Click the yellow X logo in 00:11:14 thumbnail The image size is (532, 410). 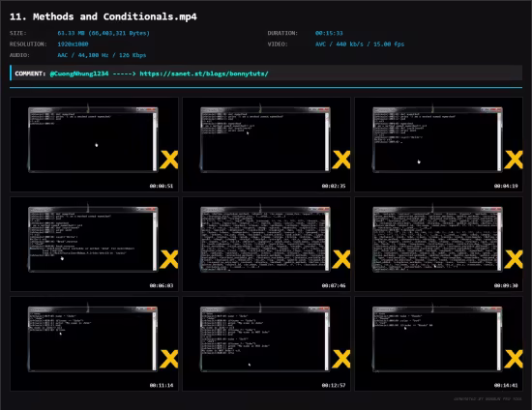[169, 359]
